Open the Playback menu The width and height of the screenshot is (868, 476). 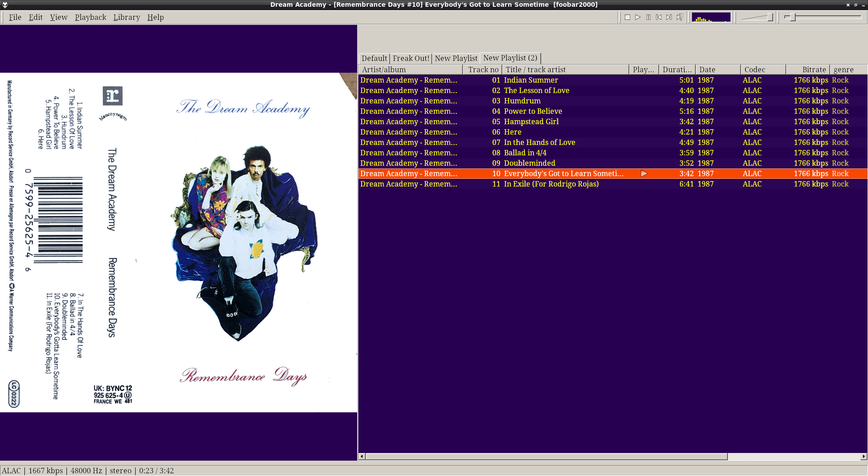coord(90,17)
